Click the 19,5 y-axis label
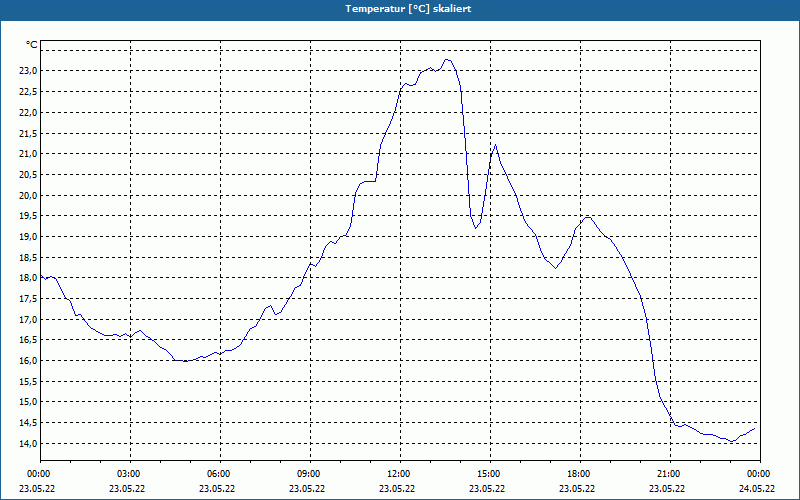800x500 pixels. click(x=28, y=216)
